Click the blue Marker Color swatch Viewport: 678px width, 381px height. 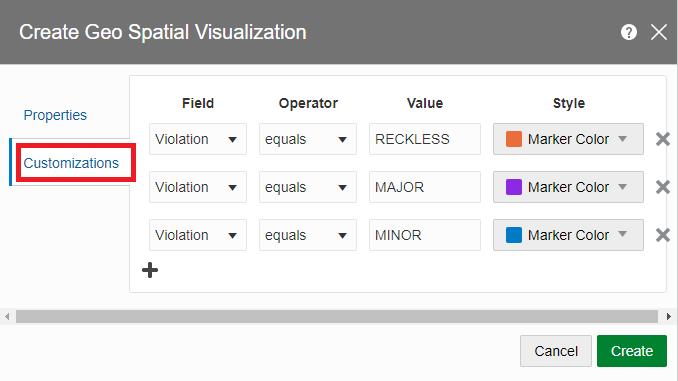tap(514, 235)
